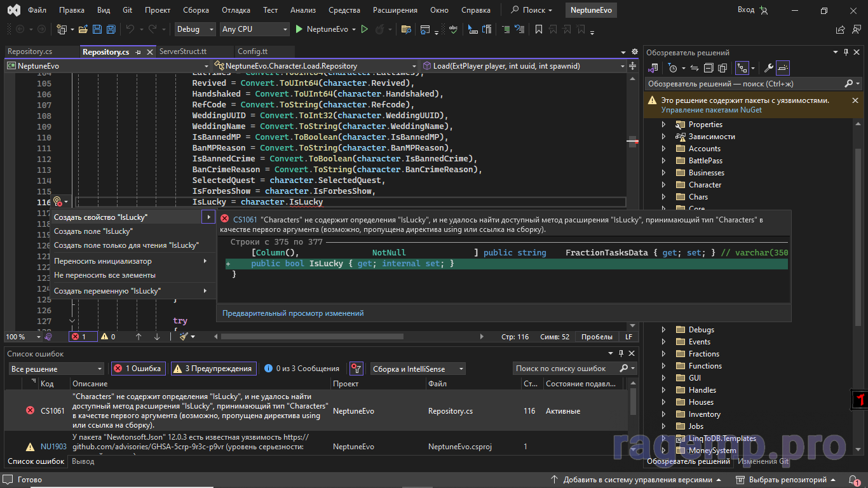
Task: Open the Load(ExtPlayer player...) member dropdown
Action: 524,66
